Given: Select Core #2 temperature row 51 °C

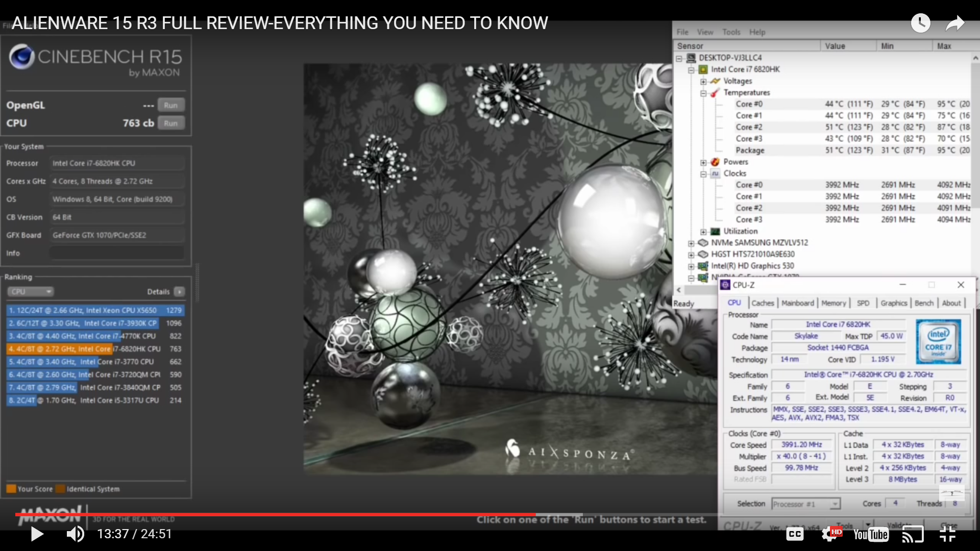Looking at the screenshot, I should click(847, 127).
